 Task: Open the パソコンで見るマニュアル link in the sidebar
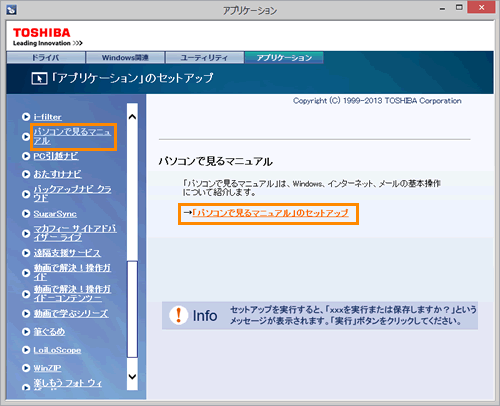[72, 136]
